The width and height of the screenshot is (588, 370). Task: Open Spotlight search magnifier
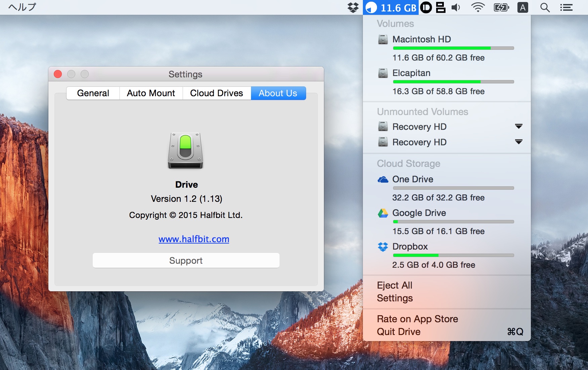(545, 7)
